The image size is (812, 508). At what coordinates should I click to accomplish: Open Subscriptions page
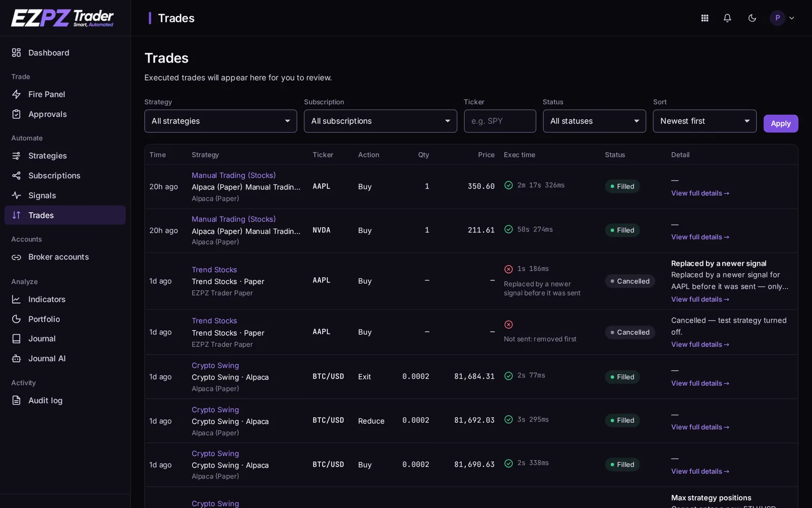(65, 176)
